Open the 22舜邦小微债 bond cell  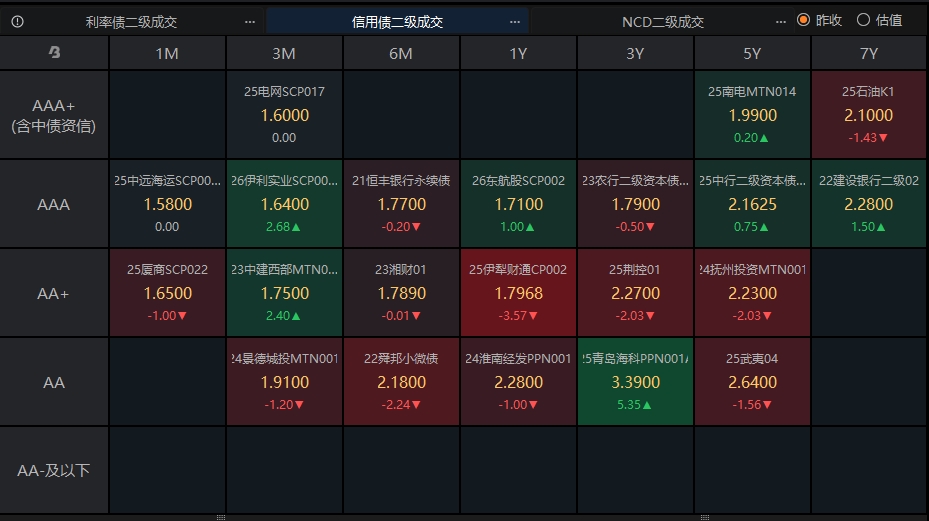pos(401,382)
